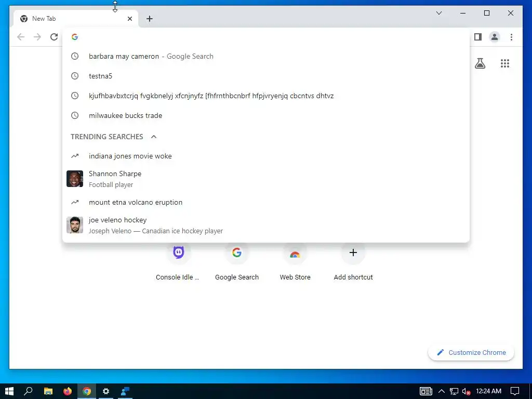
Task: Click the Chrome taskbar icon
Action: tap(87, 391)
